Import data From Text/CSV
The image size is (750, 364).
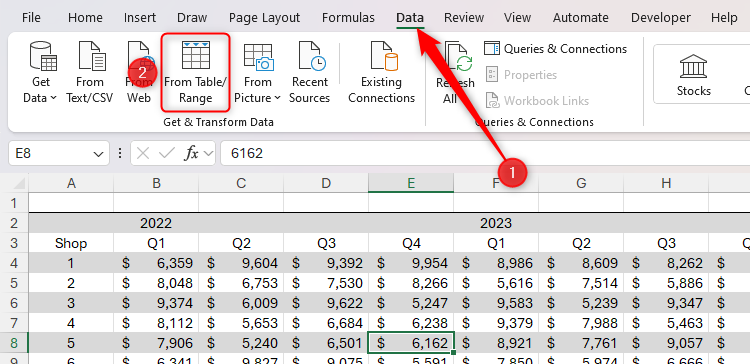pos(89,72)
